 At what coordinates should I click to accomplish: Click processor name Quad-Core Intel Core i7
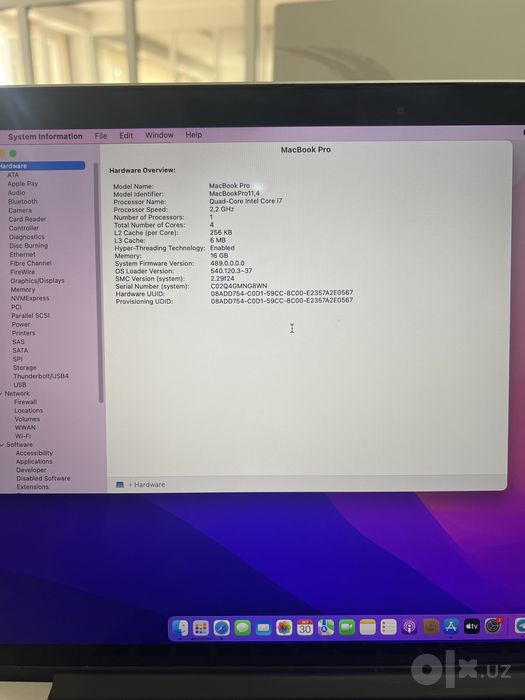coord(246,201)
